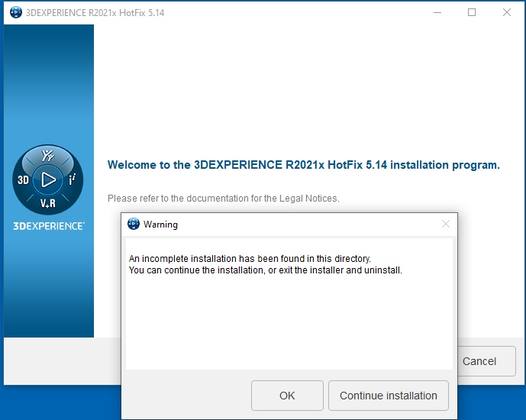This screenshot has height=420, width=526.
Task: Cancel the HotFix installer
Action: (x=486, y=361)
